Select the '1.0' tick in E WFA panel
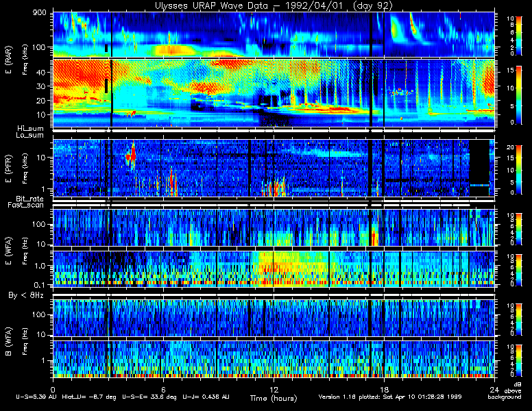Image resolution: width=532 pixels, height=411 pixels. [x=39, y=266]
